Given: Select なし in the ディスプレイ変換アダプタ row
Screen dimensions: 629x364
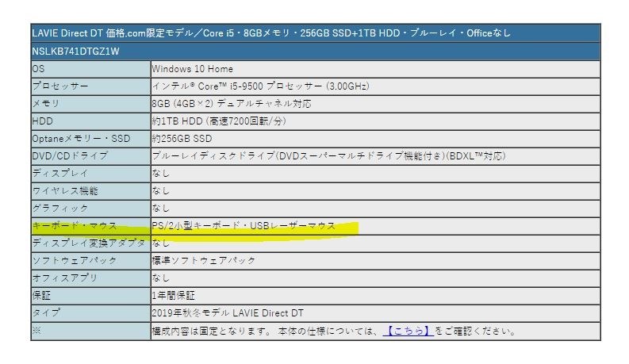Looking at the screenshot, I should point(160,243).
